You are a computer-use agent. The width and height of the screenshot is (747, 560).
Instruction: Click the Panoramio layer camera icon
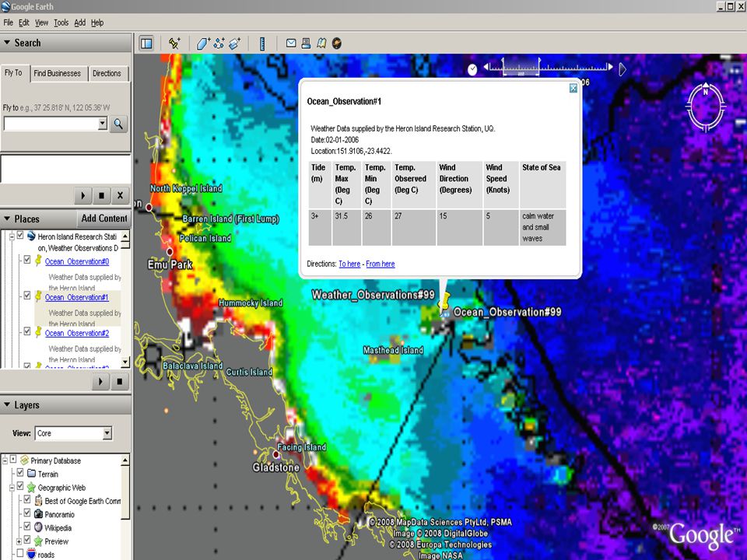point(39,514)
